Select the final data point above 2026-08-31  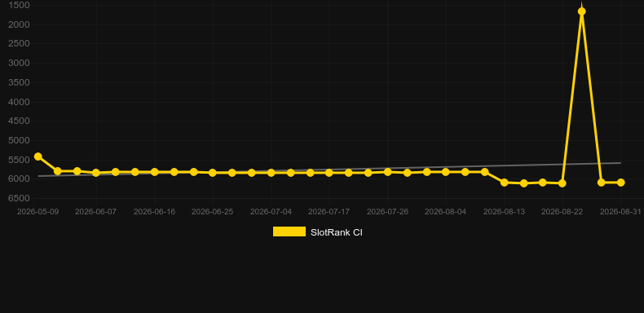click(x=620, y=183)
